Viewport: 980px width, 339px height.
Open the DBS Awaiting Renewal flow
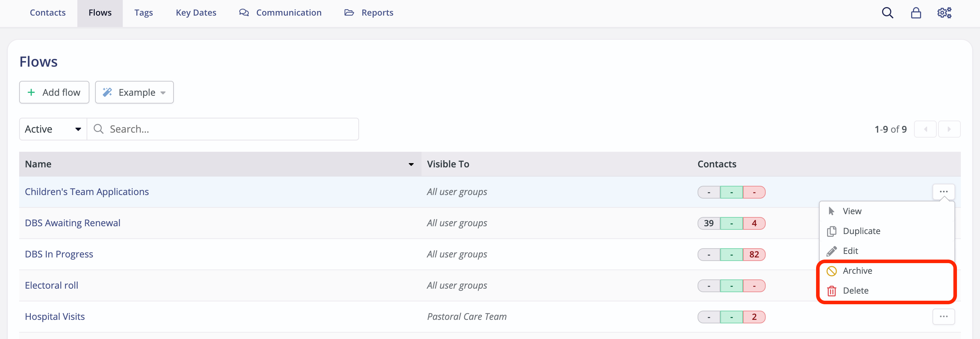72,223
